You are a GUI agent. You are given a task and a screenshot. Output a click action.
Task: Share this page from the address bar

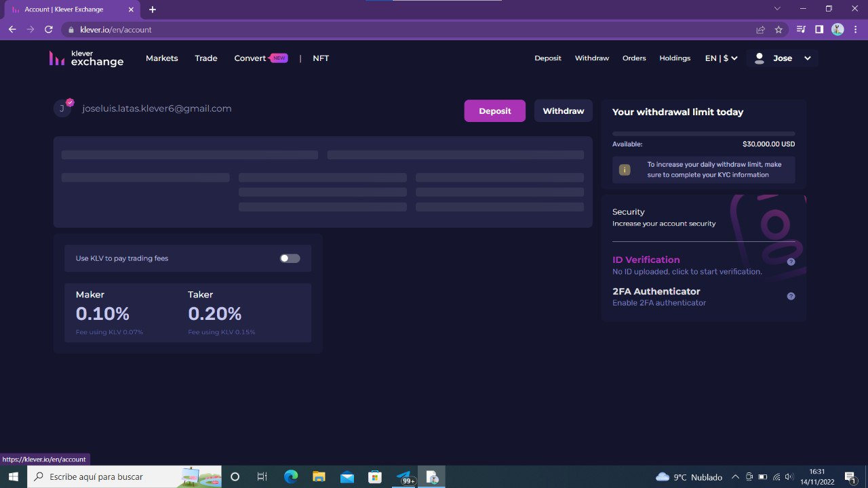pyautogui.click(x=760, y=30)
